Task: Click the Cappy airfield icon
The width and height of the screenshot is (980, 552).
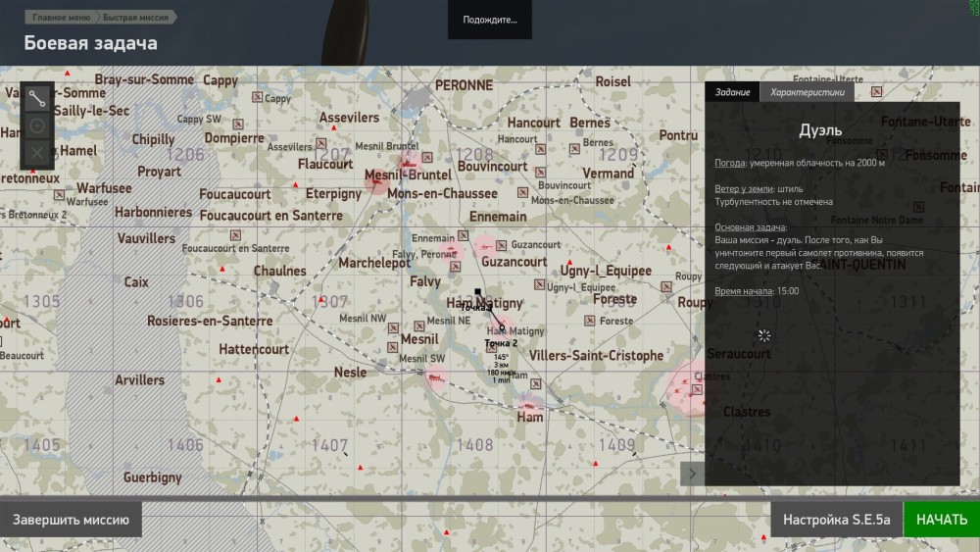Action: (x=258, y=97)
